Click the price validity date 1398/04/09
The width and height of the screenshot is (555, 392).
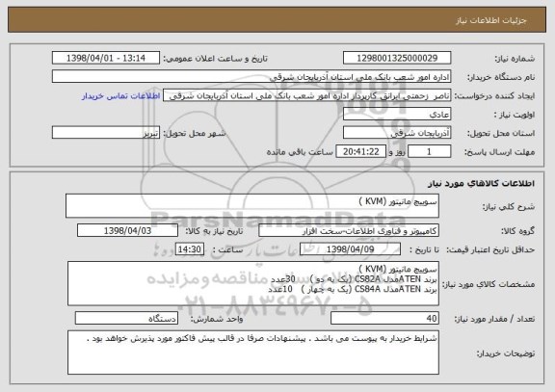coord(350,249)
